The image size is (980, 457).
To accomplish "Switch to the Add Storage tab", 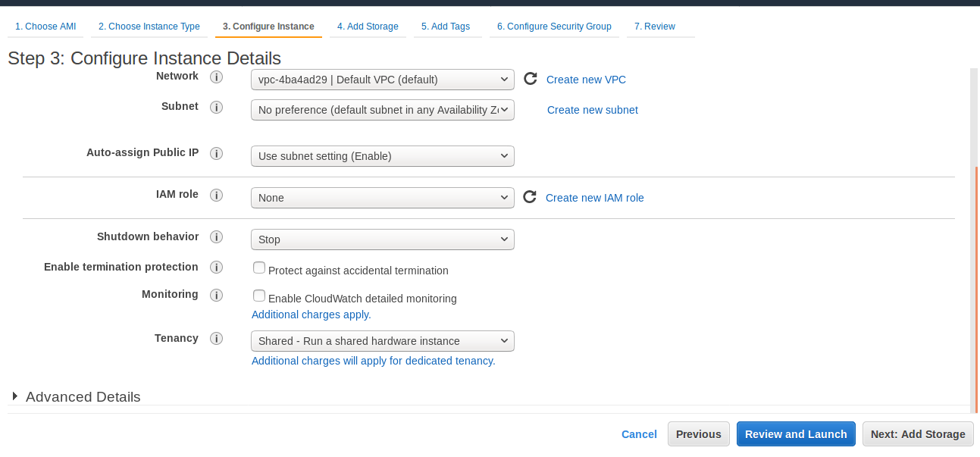I will click(368, 27).
